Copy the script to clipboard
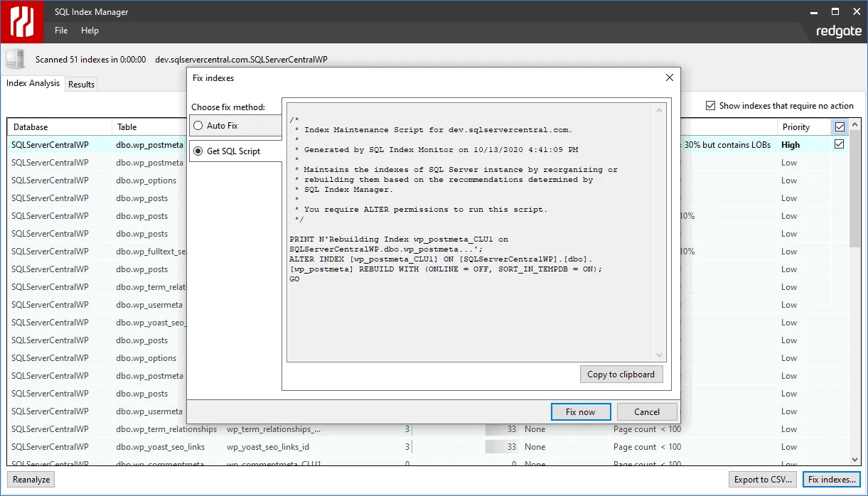 621,374
